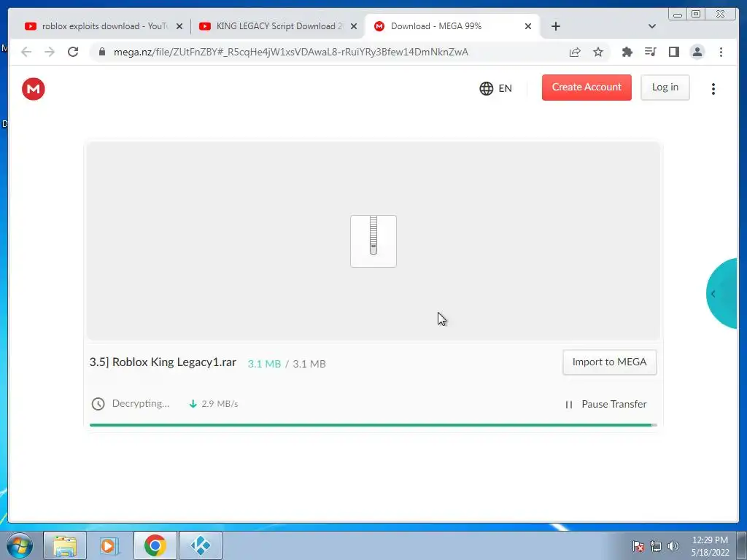Viewport: 747px width, 560px height.
Task: Click the rar archive file thumbnail
Action: click(373, 241)
